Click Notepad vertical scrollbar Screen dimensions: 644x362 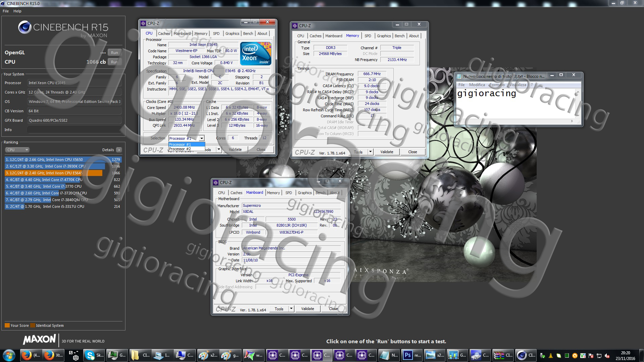coord(578,103)
